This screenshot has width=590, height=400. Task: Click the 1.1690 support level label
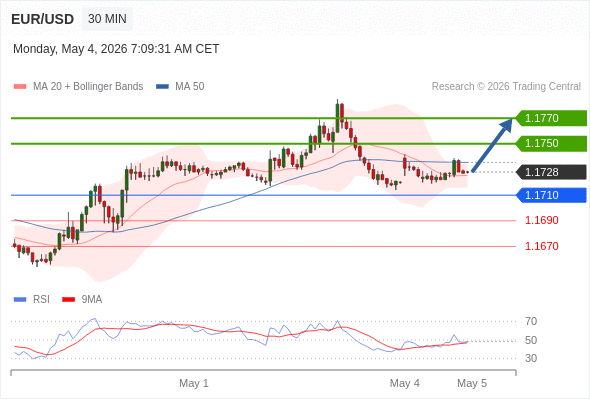coord(541,220)
